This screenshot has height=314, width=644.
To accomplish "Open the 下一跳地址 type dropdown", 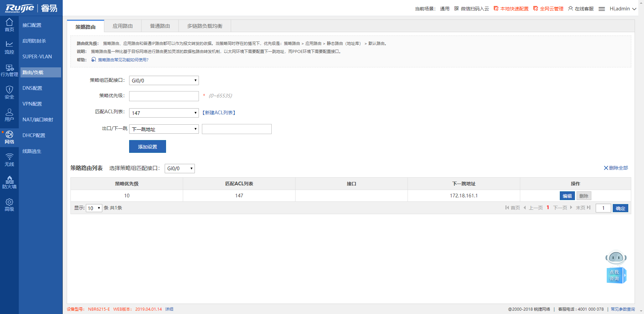I will [164, 129].
